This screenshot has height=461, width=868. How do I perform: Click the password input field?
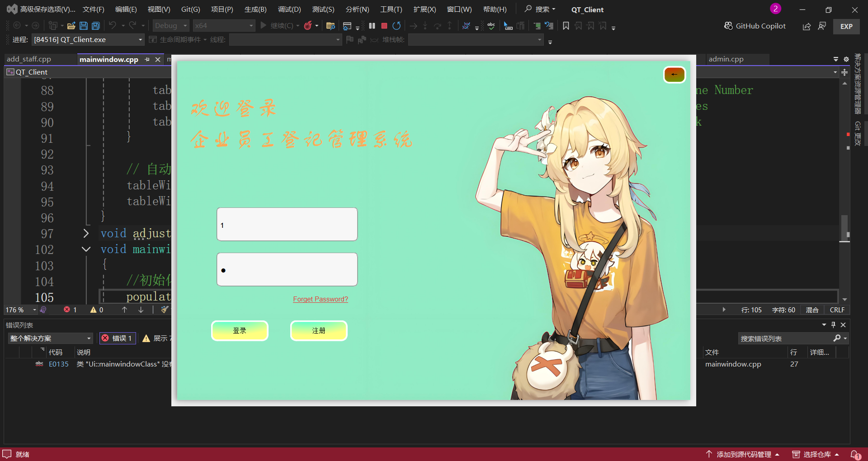pos(287,270)
